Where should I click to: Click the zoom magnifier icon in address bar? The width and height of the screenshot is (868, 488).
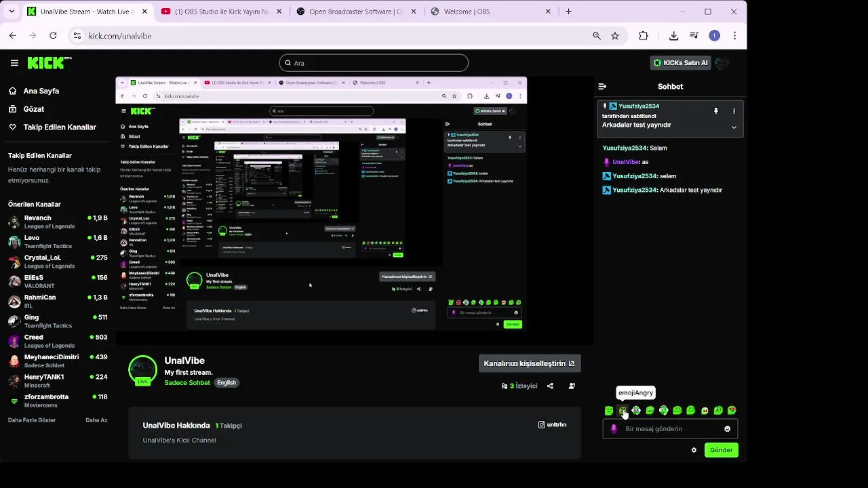tap(597, 36)
